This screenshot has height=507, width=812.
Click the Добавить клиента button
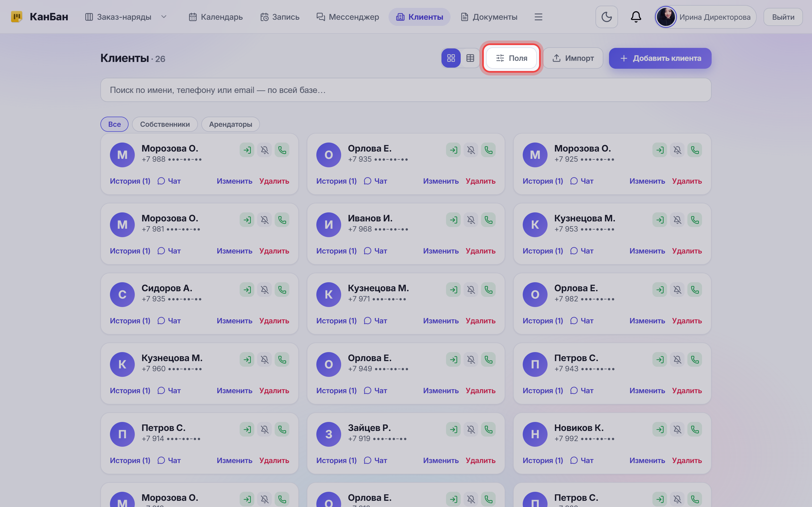(x=660, y=58)
